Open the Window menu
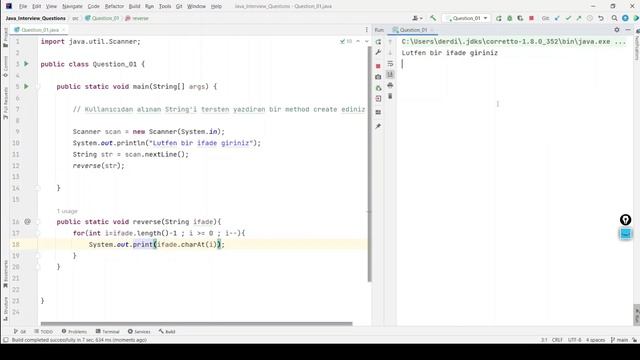Image resolution: width=640 pixels, height=360 pixels. [196, 6]
